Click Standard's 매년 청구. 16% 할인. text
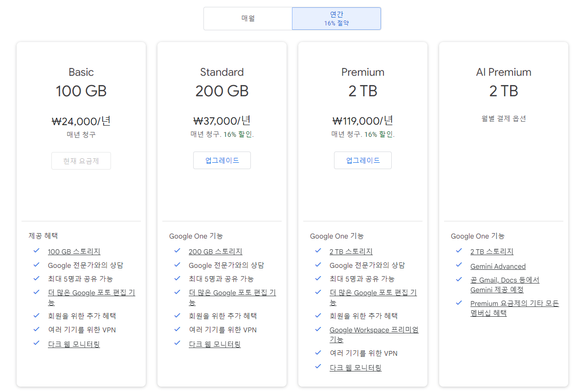Viewport: 580px width, 392px height. (x=222, y=134)
